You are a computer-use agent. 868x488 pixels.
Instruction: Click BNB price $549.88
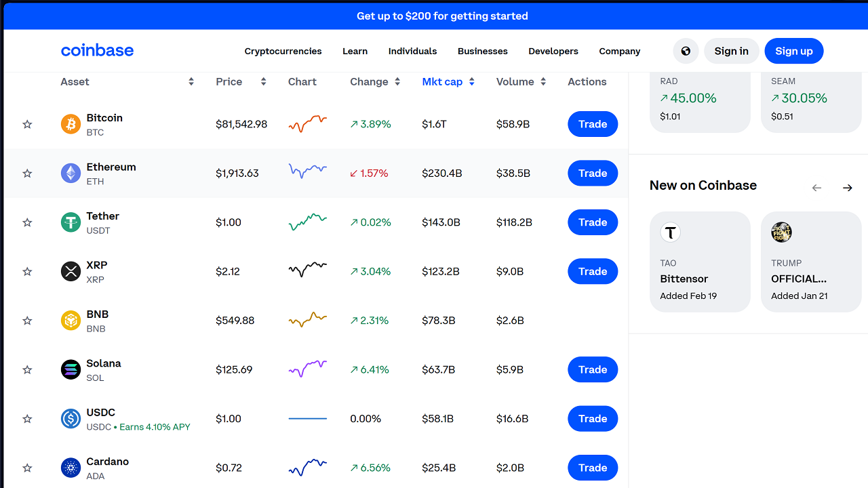pos(235,321)
